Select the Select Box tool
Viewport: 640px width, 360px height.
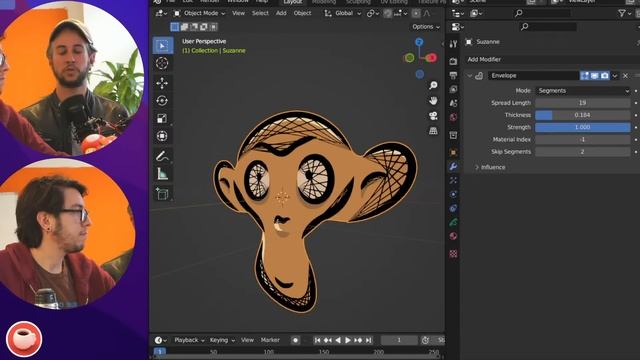[162, 46]
